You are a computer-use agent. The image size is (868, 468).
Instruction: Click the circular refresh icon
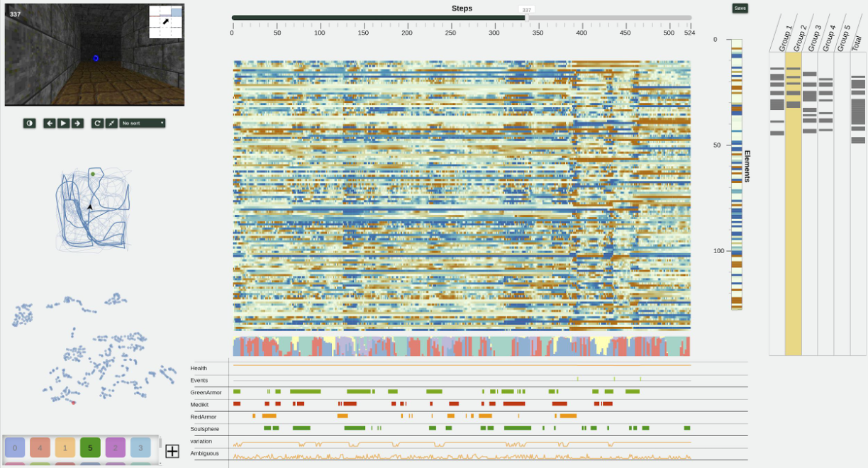[x=97, y=123]
